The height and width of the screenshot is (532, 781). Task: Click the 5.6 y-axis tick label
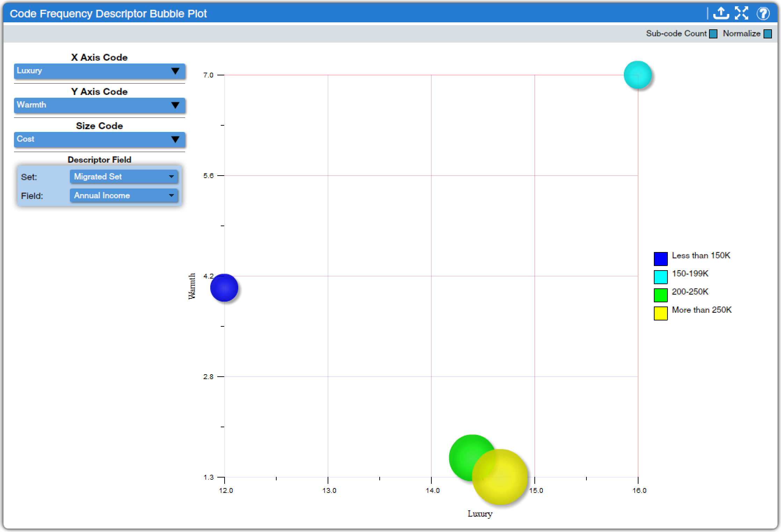pos(208,176)
